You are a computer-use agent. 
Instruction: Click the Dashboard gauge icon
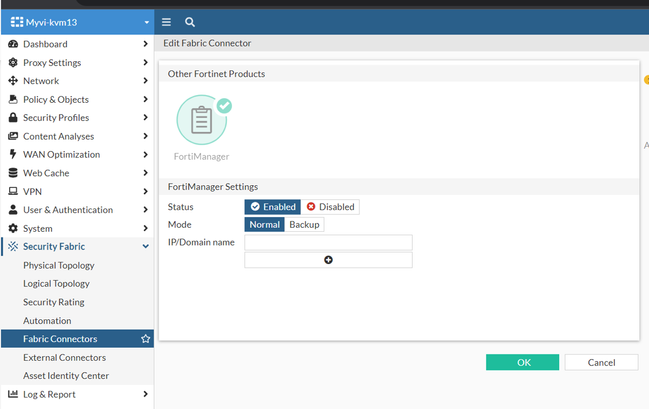[13, 44]
